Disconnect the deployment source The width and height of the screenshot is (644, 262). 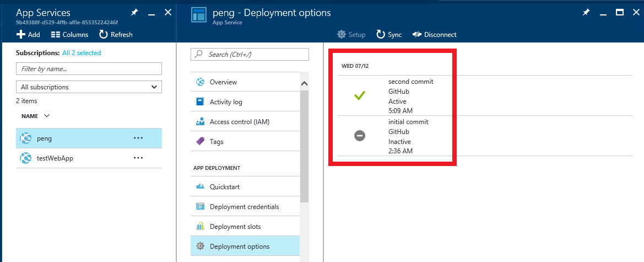coord(435,35)
